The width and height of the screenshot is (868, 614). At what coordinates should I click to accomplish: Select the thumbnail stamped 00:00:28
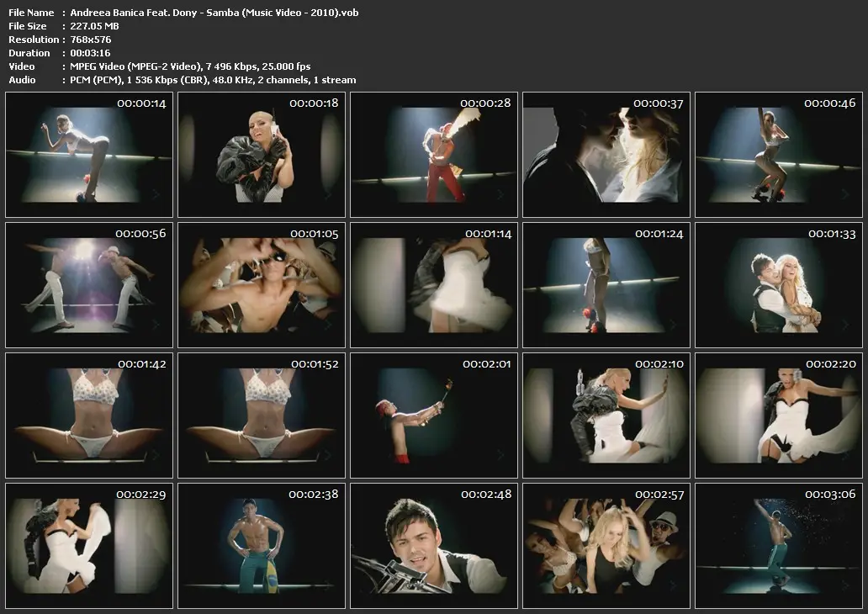[x=434, y=155]
